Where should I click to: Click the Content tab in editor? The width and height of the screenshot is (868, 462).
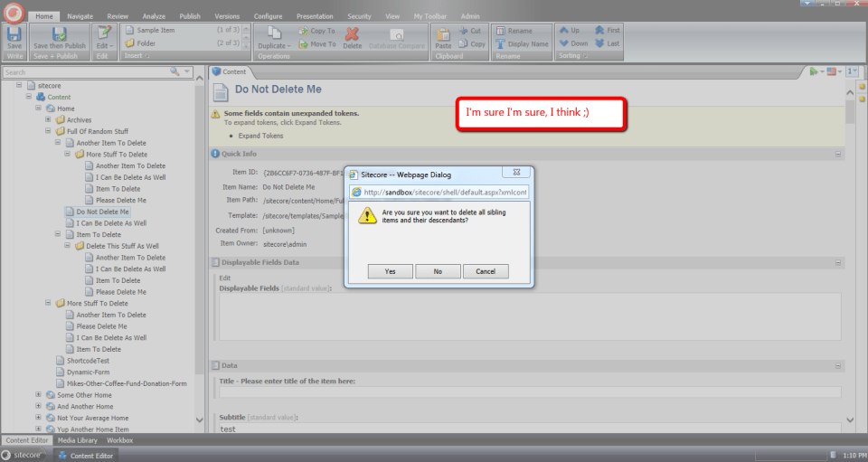[x=229, y=72]
